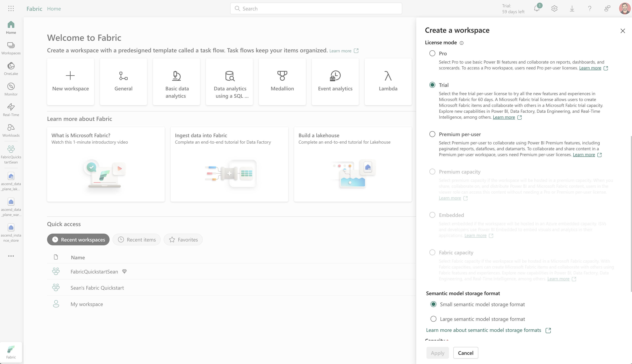Choose Data analytics using a SQL template

(229, 82)
